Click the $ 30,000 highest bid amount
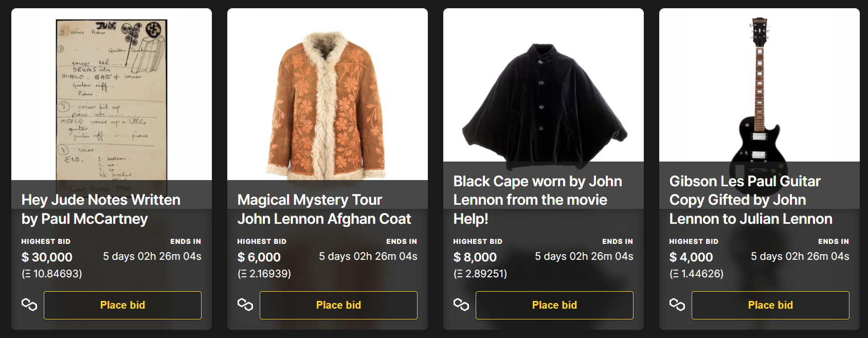 [47, 257]
